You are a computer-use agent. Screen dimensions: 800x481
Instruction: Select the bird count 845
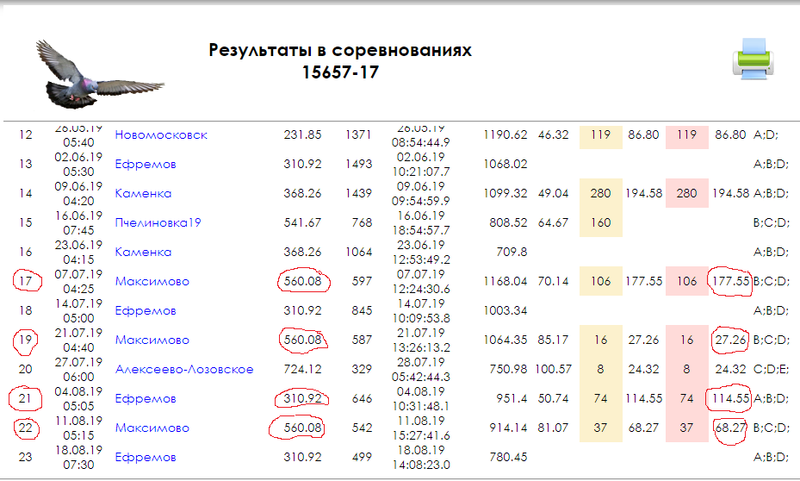click(362, 311)
